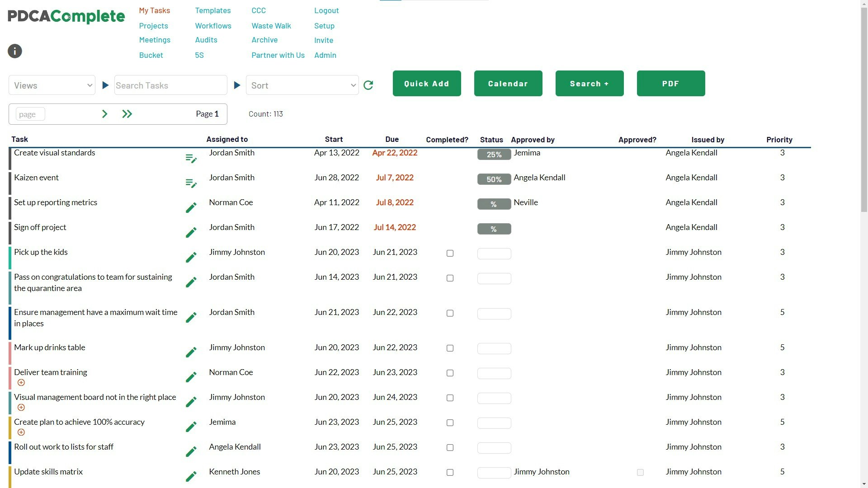Viewport: 868px width, 488px height.
Task: Click the next page arrow icon
Action: pos(104,114)
